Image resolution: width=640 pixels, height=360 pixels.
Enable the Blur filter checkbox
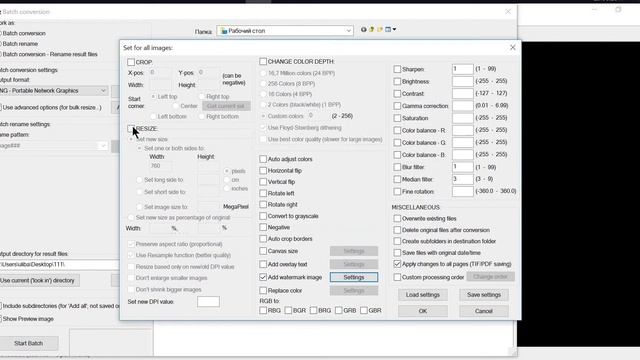pyautogui.click(x=397, y=167)
